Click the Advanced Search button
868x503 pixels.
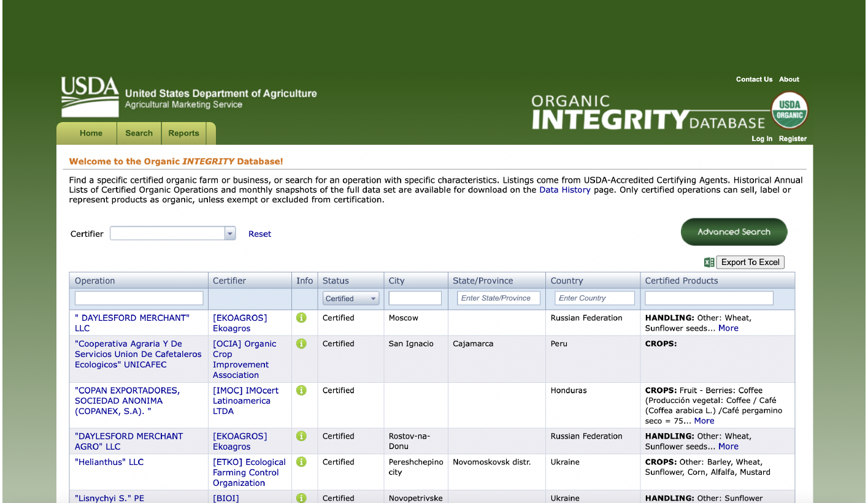734,232
